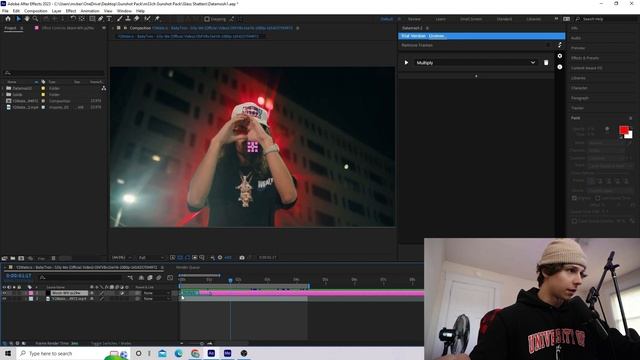Expand the workspace overflow chevron
Viewport: 640px width, 360px height.
pyautogui.click(x=556, y=19)
